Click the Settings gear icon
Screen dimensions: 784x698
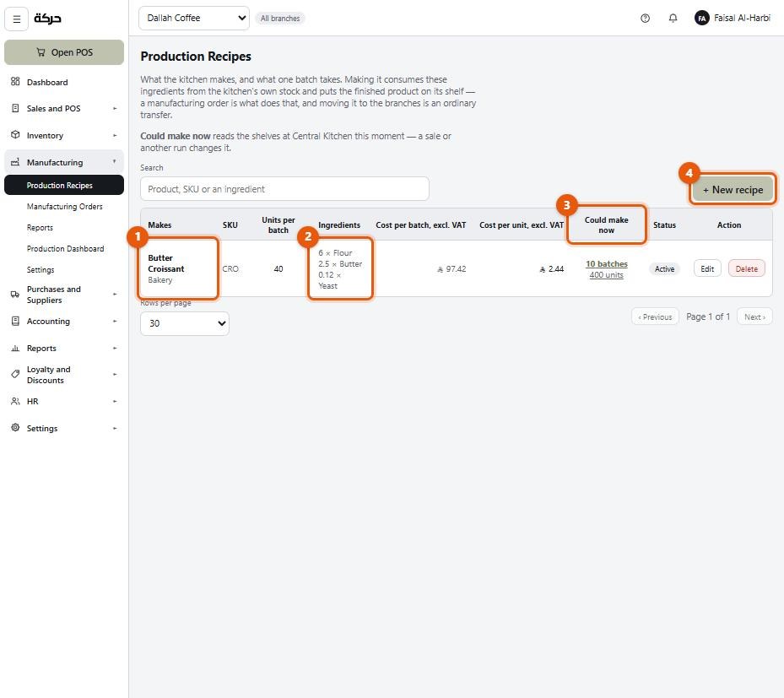tap(15, 428)
